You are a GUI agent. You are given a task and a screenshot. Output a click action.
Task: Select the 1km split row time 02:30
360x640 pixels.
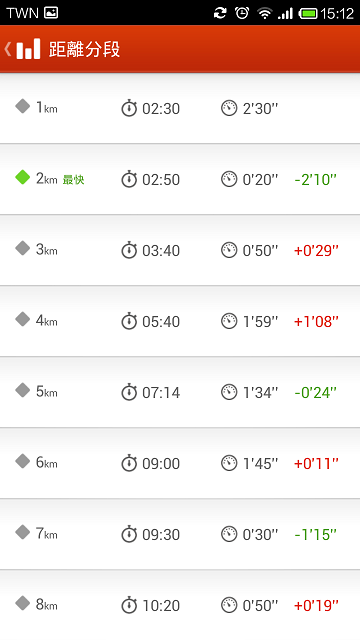161,109
